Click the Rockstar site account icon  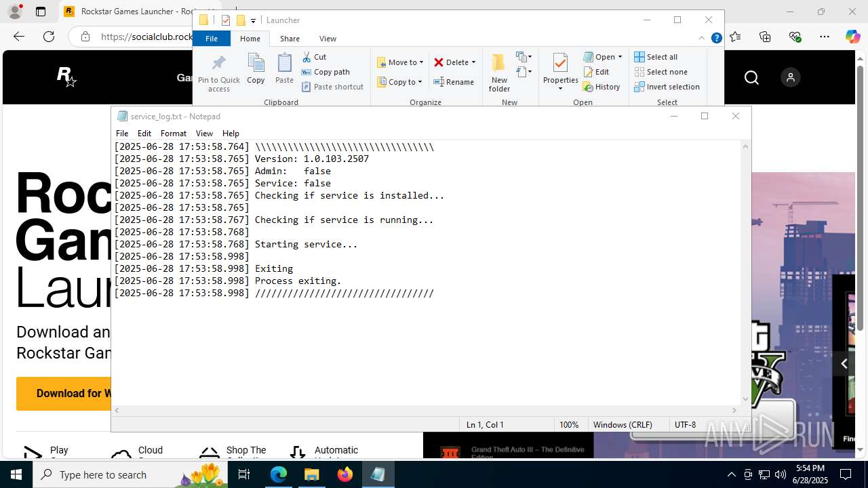pos(790,77)
